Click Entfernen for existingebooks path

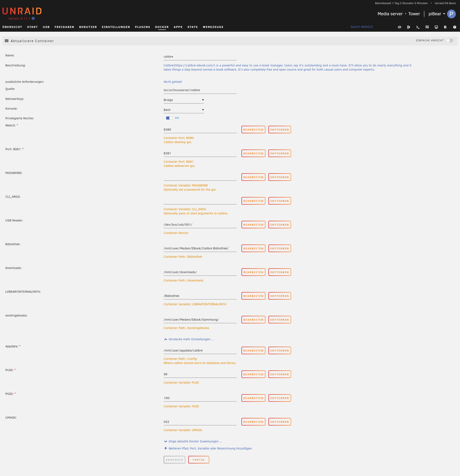(x=280, y=320)
